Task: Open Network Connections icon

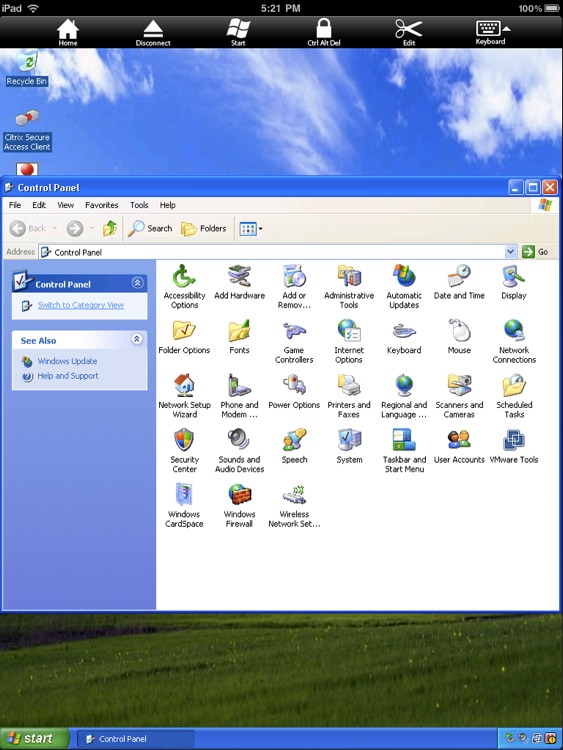Action: click(514, 341)
